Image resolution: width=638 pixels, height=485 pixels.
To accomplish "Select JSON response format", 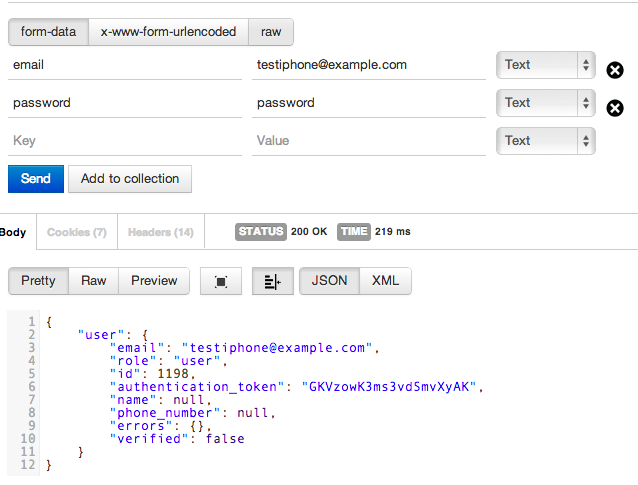I will 330,281.
